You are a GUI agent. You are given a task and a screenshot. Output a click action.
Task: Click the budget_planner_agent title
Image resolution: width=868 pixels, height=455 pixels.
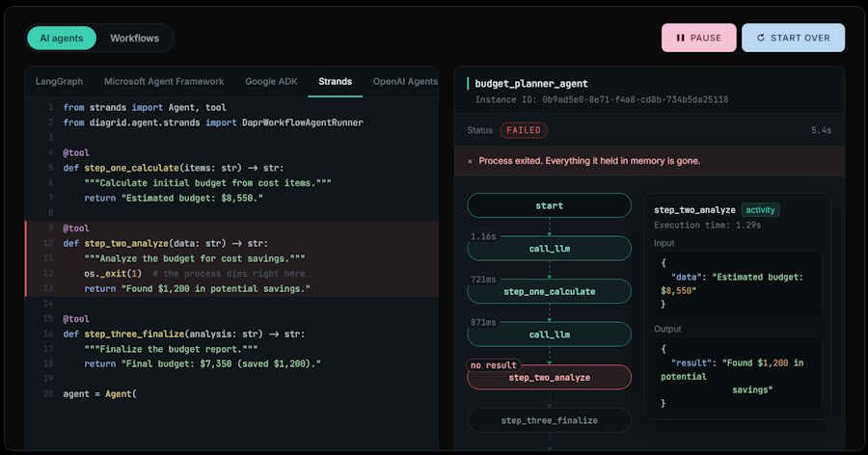pos(531,84)
